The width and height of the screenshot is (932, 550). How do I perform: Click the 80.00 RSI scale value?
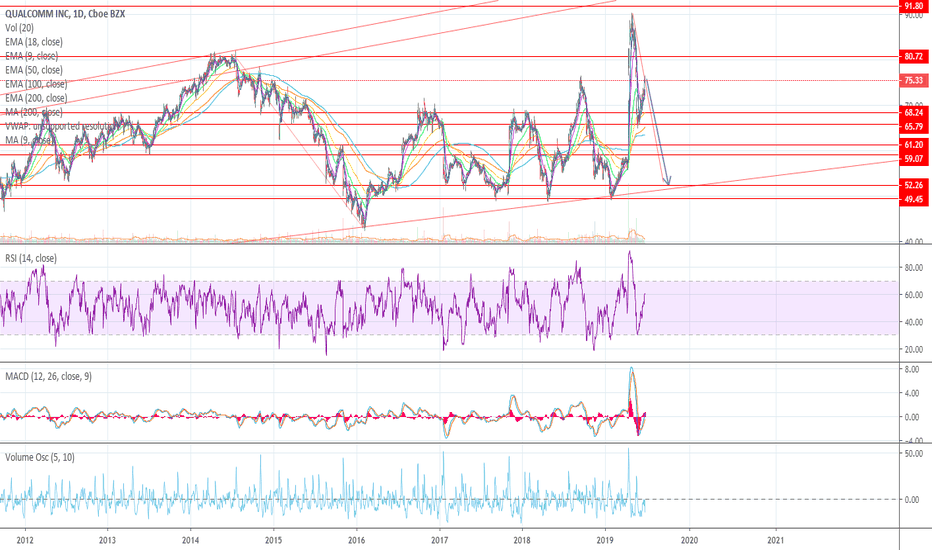pos(914,268)
